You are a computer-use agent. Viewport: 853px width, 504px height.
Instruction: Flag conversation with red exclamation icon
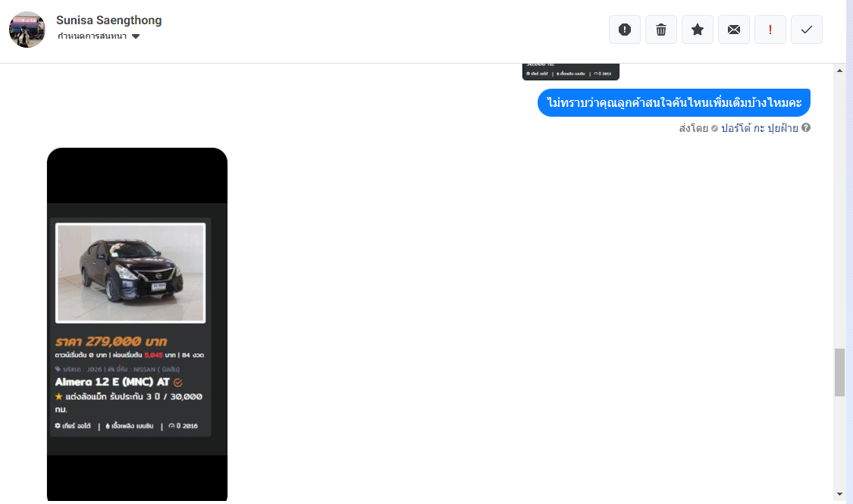[770, 30]
